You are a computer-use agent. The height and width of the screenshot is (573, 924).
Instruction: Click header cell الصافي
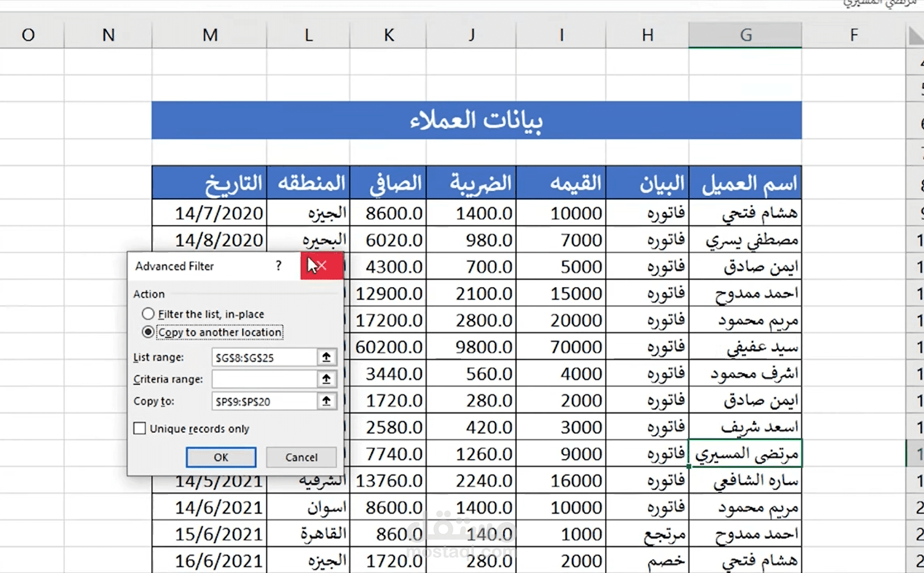[388, 183]
